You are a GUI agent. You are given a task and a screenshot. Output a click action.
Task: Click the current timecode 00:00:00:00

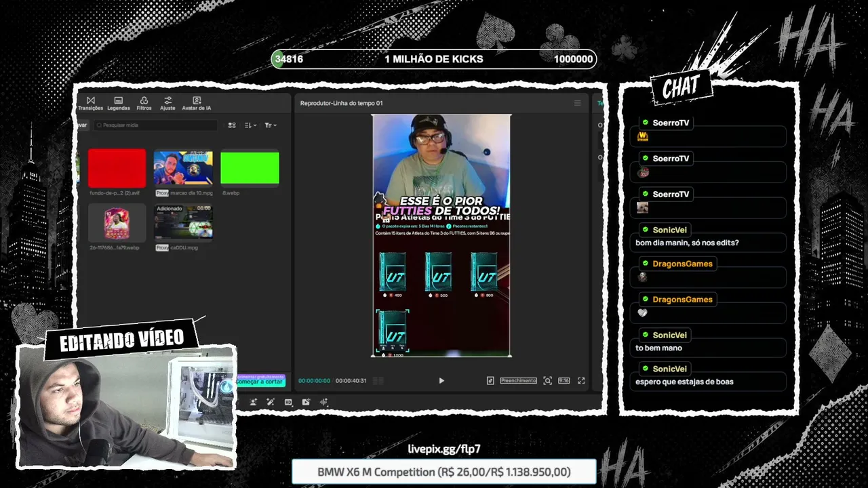(314, 381)
